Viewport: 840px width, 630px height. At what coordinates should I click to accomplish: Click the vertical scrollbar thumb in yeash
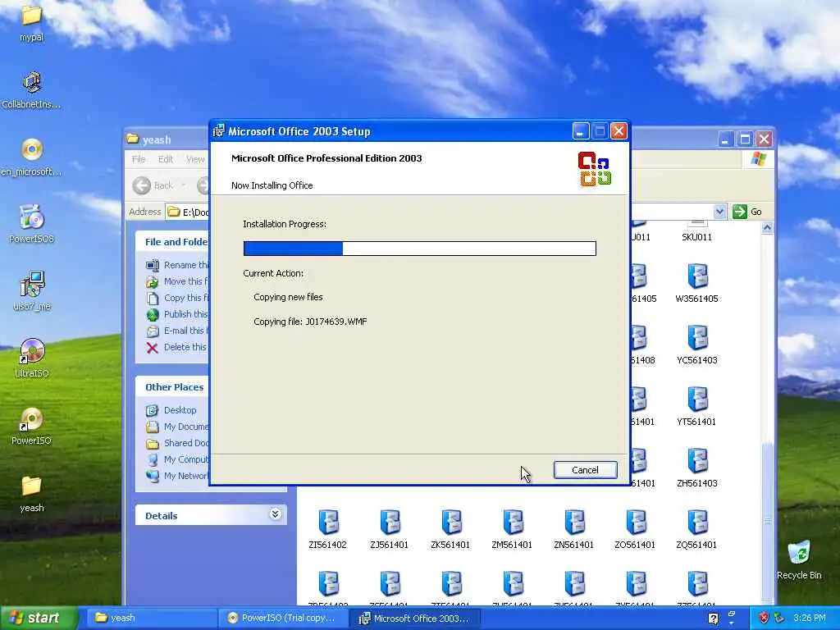pos(767,521)
